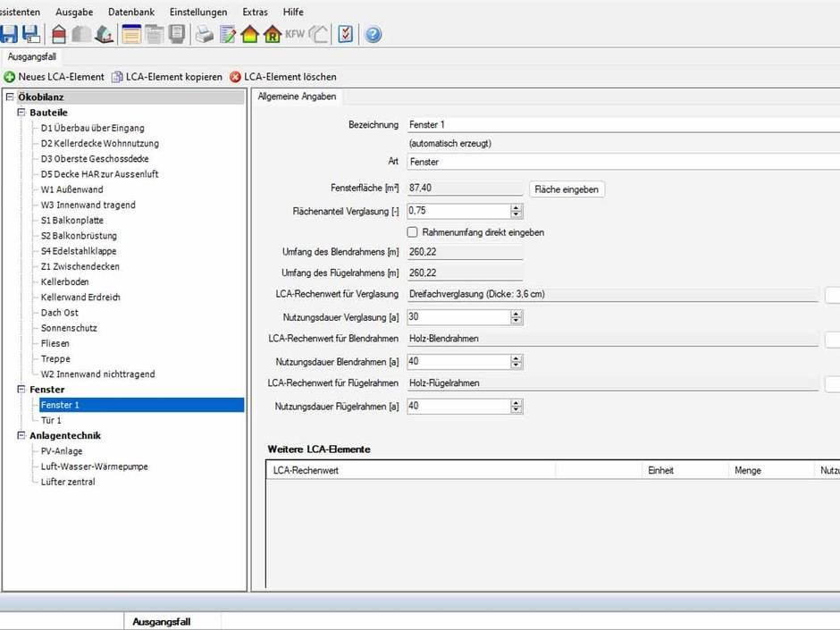
Task: Select W1 Außenwand in the tree
Action: tap(71, 189)
